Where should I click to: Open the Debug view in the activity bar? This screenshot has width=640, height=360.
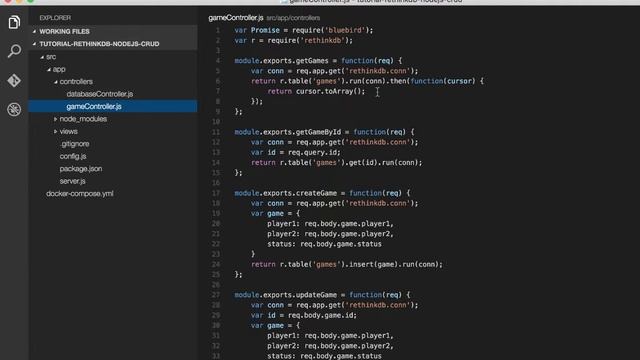[14, 109]
